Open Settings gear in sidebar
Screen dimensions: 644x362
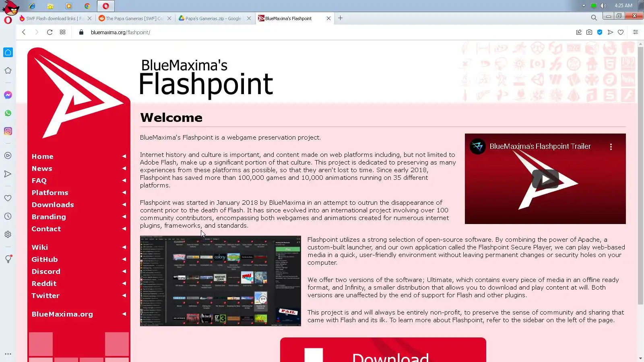pyautogui.click(x=8, y=234)
